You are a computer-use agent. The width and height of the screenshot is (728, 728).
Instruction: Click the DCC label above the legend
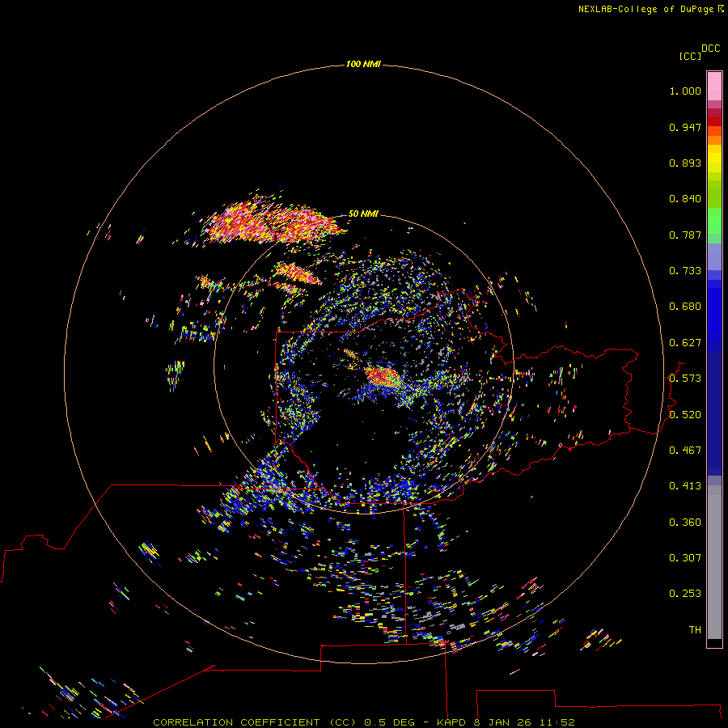tap(711, 49)
